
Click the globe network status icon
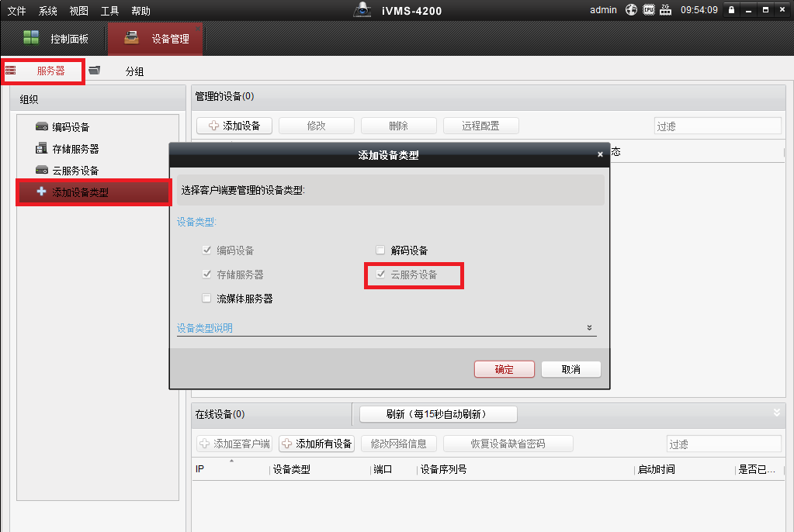tap(631, 10)
